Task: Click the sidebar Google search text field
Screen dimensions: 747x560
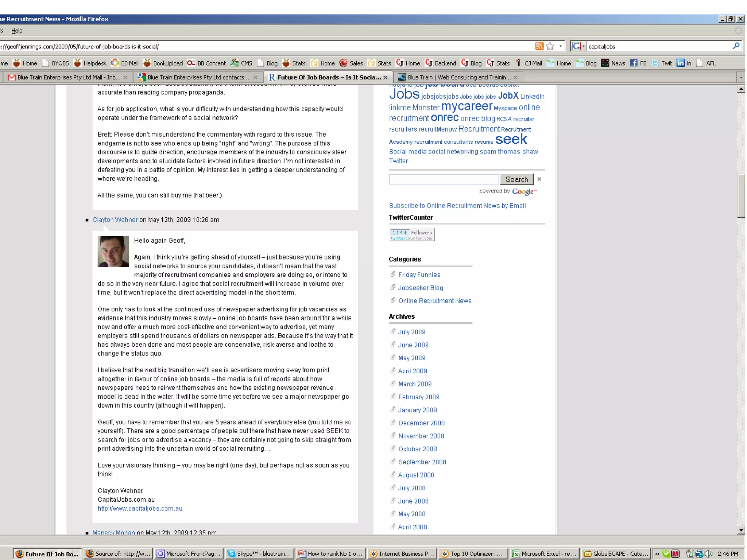Action: pyautogui.click(x=444, y=179)
